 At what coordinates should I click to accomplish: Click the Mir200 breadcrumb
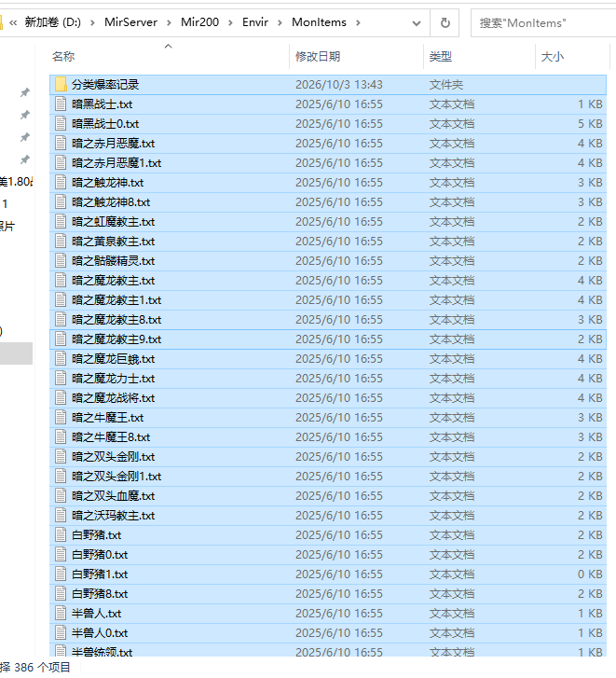[x=200, y=22]
